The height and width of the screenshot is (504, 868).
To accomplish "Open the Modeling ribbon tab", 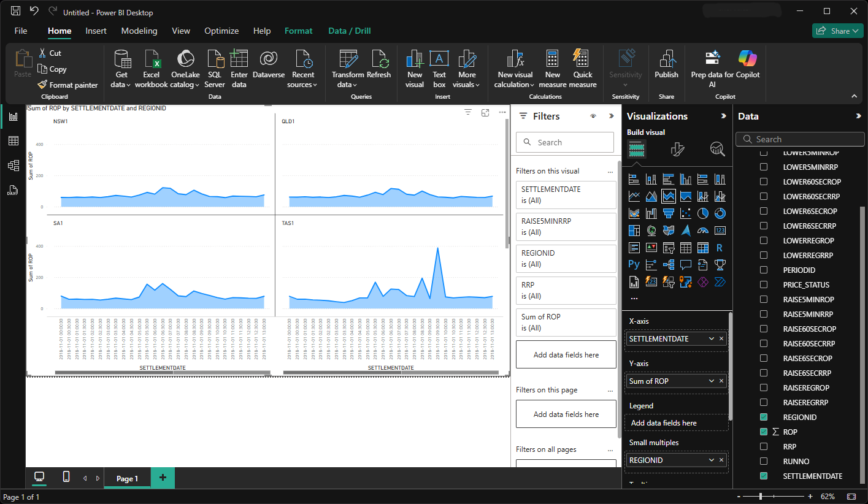I will [x=139, y=31].
